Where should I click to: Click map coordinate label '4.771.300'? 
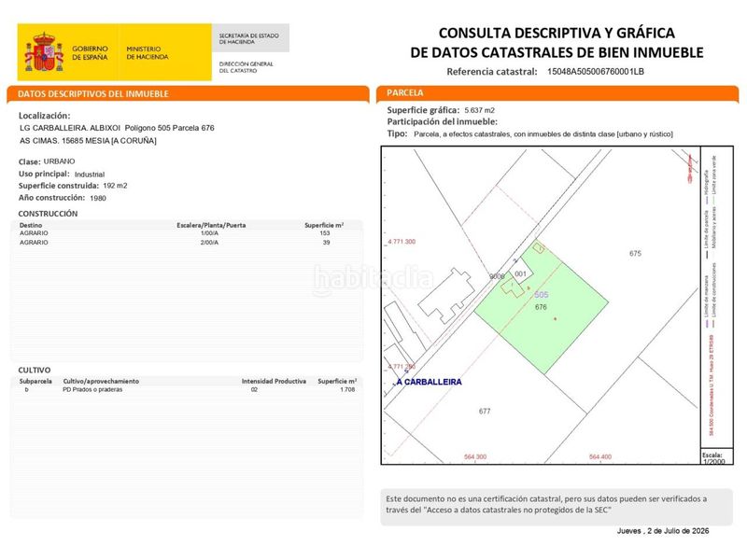402,242
